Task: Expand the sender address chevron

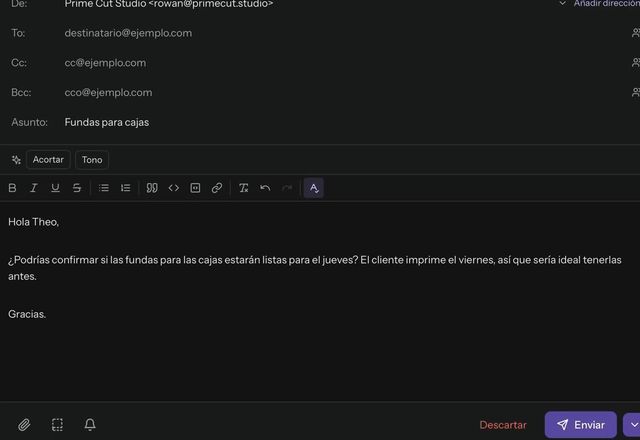Action: click(562, 3)
